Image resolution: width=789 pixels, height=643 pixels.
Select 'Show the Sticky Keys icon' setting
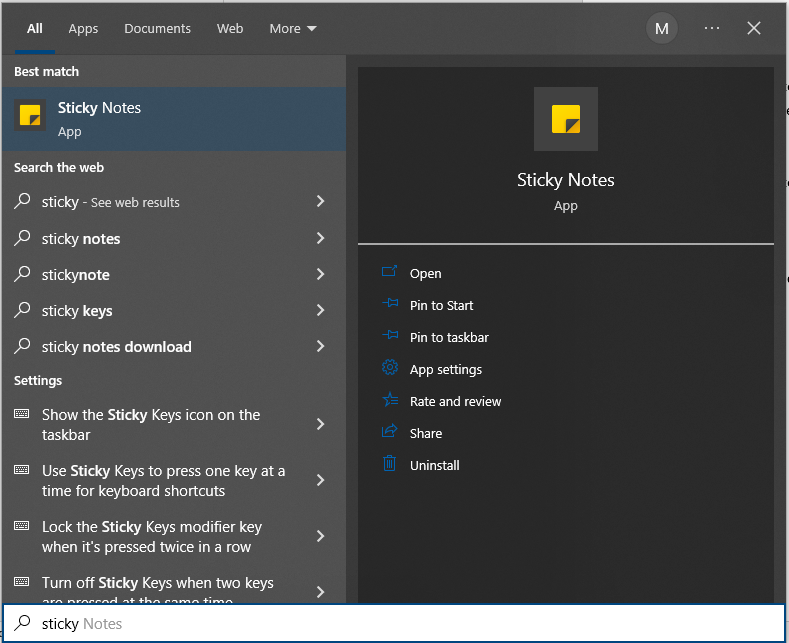tap(150, 425)
